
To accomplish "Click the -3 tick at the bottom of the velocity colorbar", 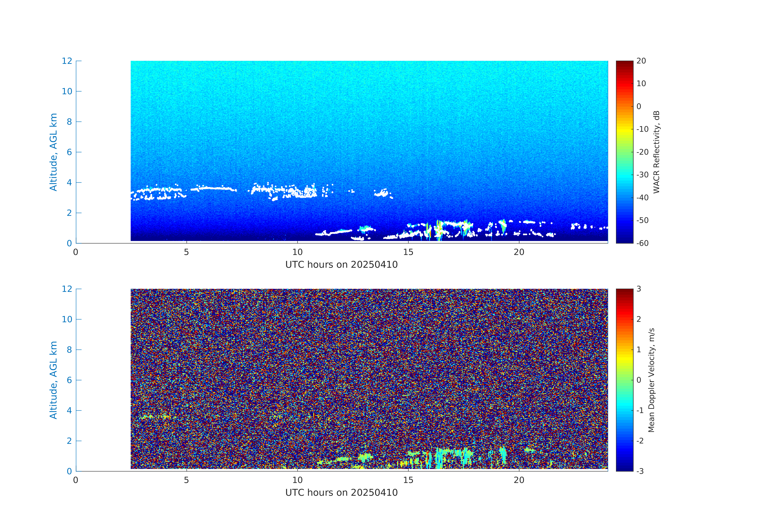I will coord(640,471).
